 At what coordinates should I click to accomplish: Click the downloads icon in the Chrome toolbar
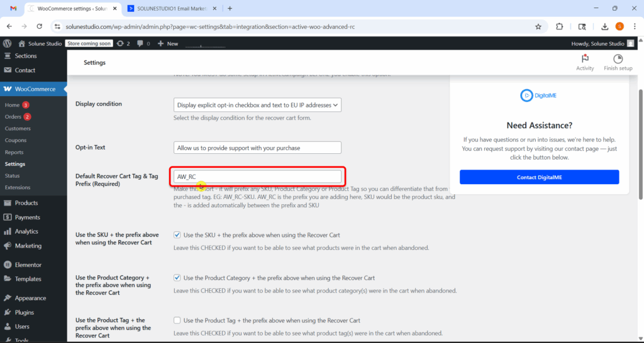[x=604, y=26]
